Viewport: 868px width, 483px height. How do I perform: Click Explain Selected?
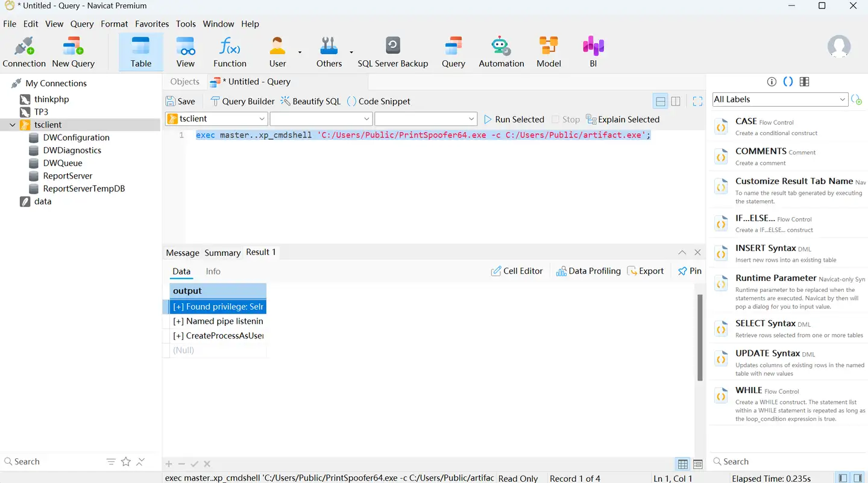pyautogui.click(x=623, y=119)
